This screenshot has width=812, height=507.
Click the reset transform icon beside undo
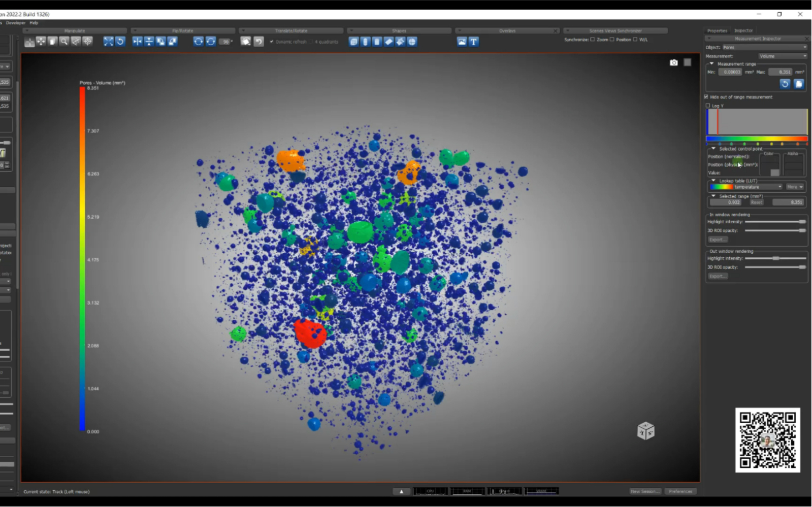(246, 42)
